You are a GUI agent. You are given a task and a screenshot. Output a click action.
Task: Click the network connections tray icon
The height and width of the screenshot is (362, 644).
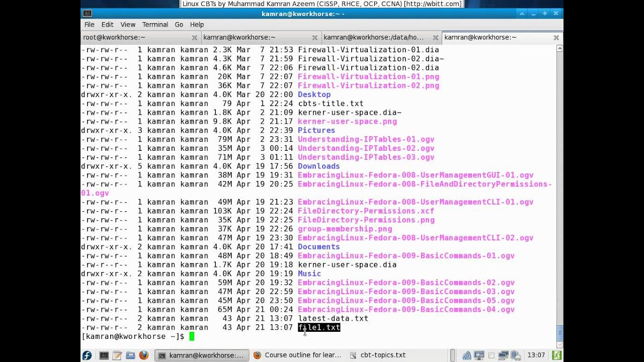pos(503,355)
